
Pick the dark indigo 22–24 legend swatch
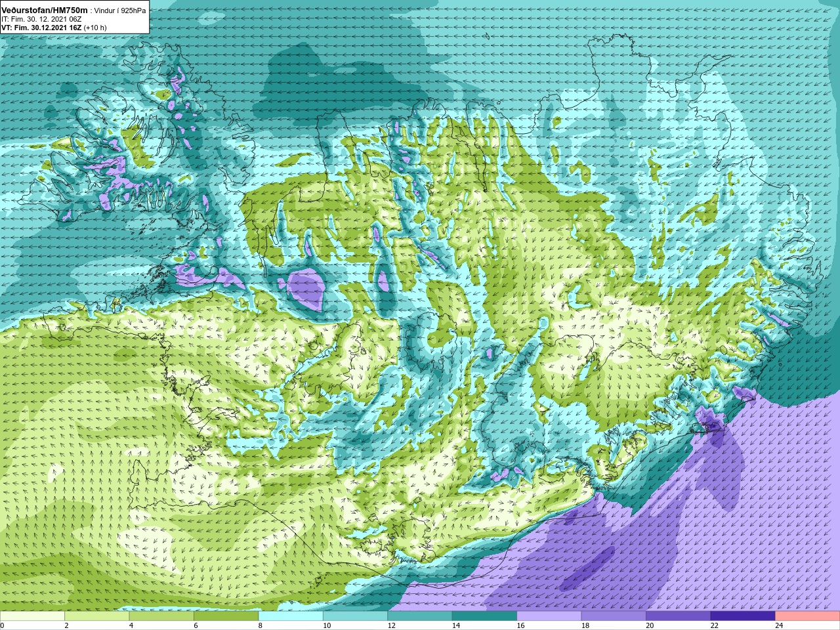[743, 616]
